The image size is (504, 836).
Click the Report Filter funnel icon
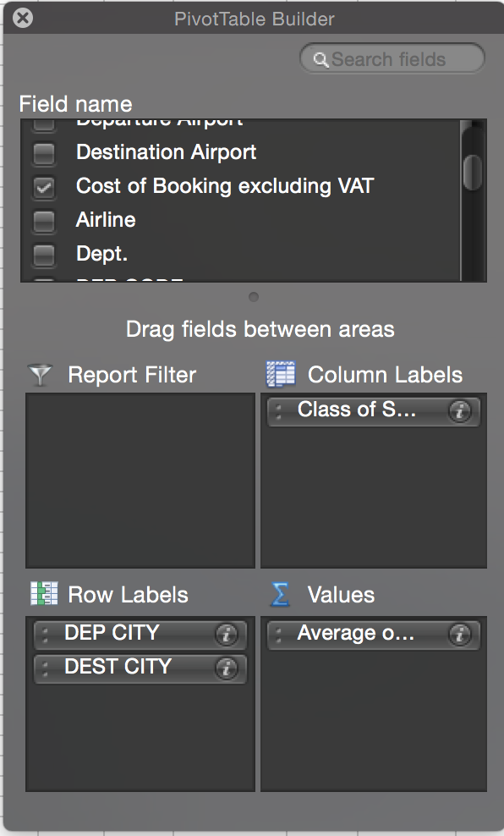[41, 375]
